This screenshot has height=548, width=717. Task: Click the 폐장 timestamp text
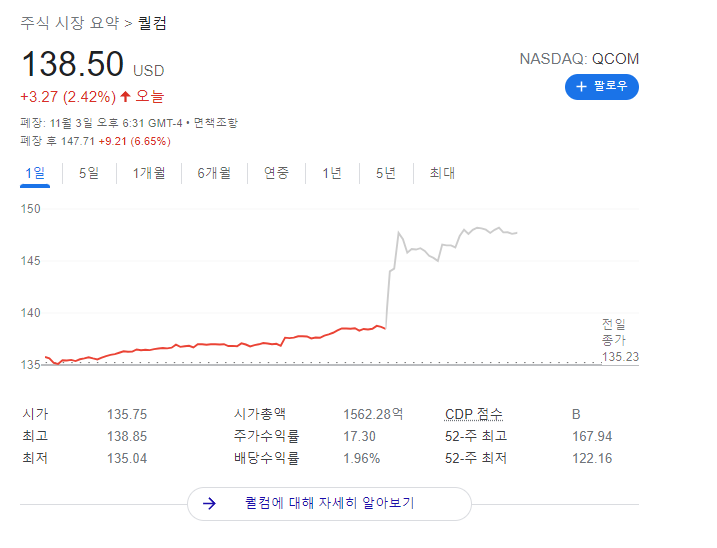101,123
